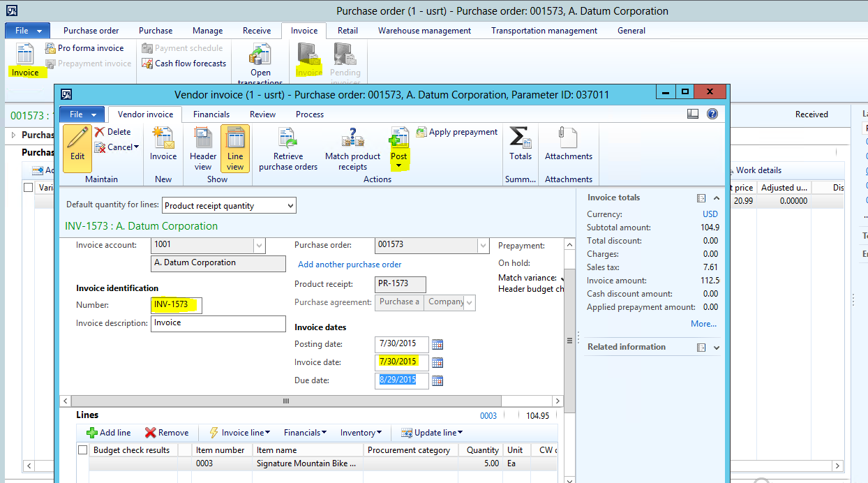Open the Invoice account dropdown arrow

(260, 245)
